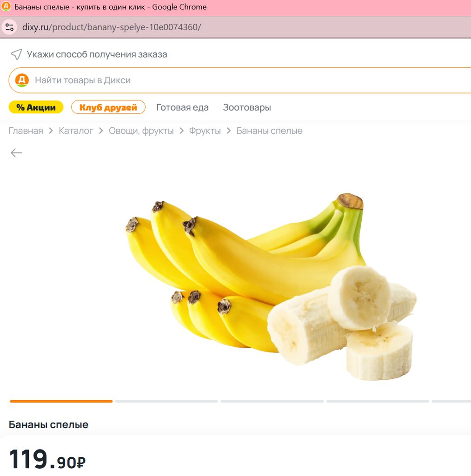The height and width of the screenshot is (476, 471).
Task: Go to "Главная" breadcrumb link
Action: [26, 131]
